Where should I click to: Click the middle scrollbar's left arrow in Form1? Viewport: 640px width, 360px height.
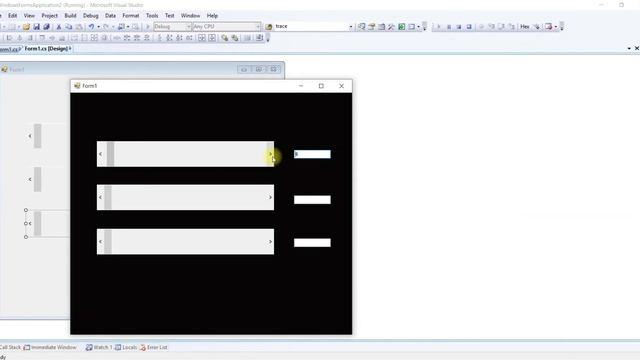click(100, 198)
